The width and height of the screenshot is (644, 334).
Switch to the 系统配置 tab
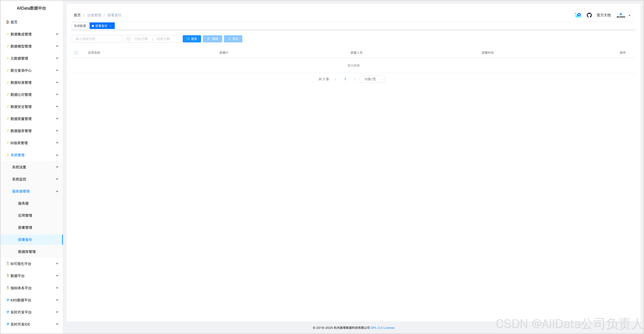click(80, 26)
